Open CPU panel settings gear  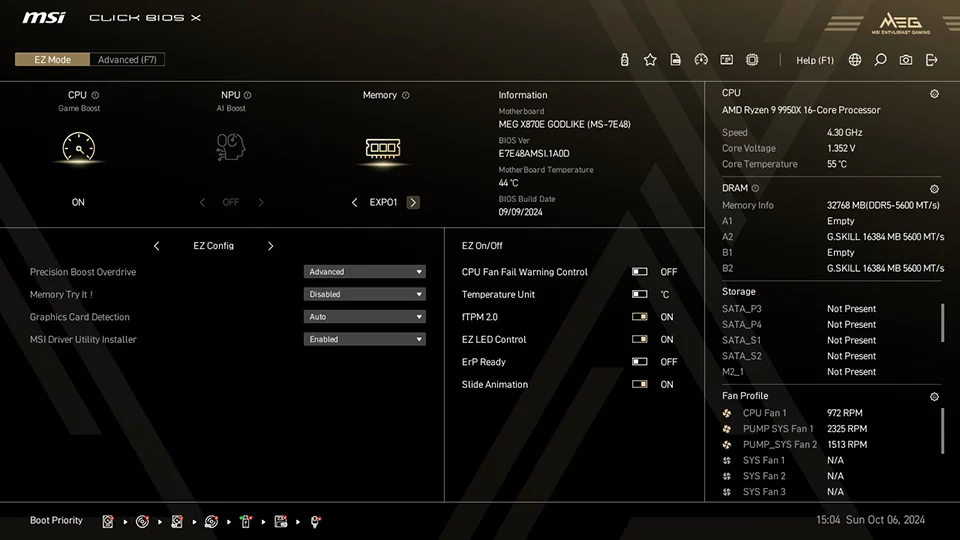pos(934,94)
